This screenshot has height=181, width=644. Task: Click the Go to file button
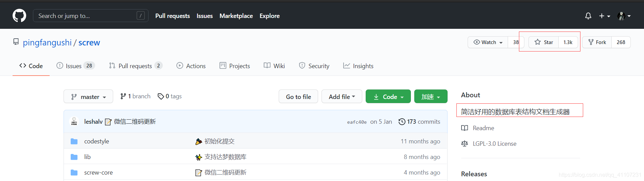pyautogui.click(x=298, y=97)
